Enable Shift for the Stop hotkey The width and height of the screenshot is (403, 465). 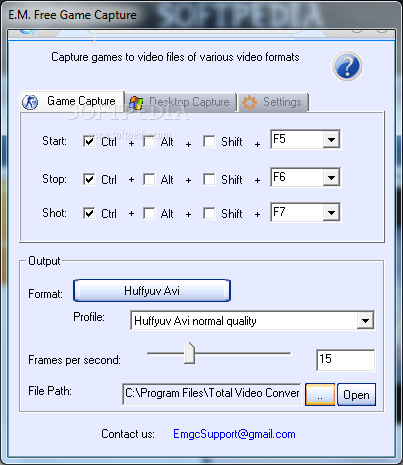[209, 179]
